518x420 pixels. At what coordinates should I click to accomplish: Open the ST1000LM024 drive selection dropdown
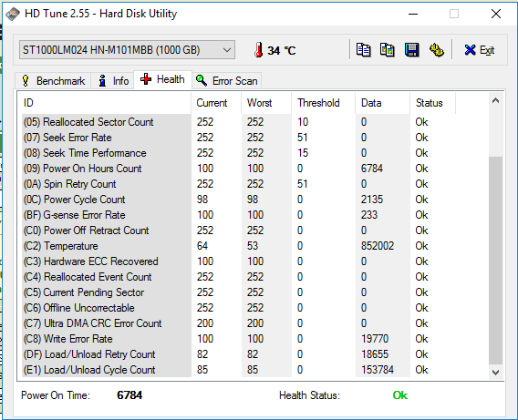click(127, 50)
